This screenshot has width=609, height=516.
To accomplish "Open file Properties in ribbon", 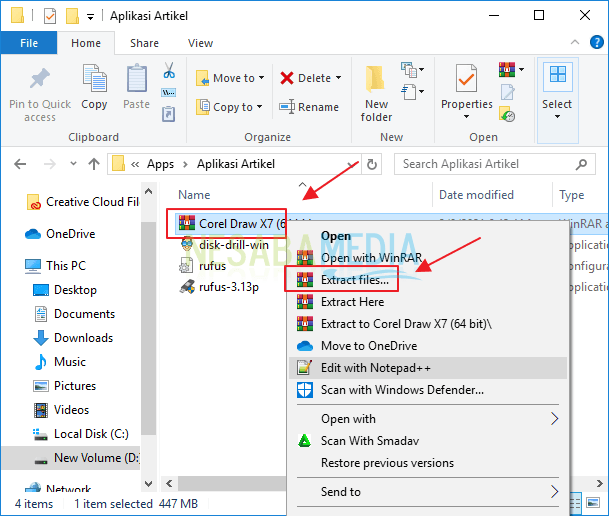I will coord(466,92).
